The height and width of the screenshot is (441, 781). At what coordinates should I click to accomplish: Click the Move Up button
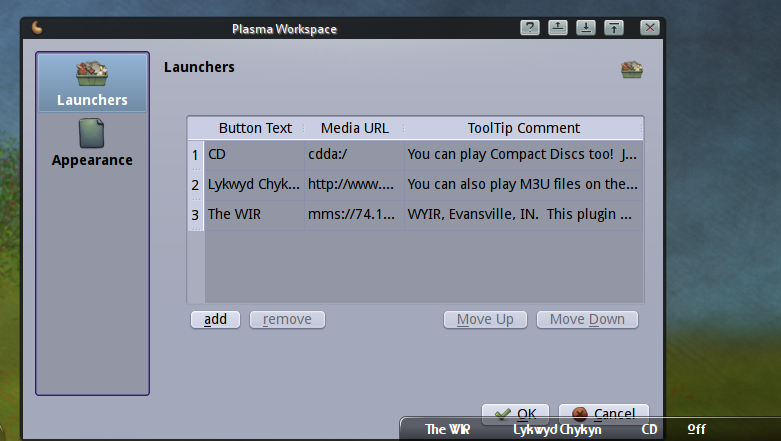tap(485, 319)
